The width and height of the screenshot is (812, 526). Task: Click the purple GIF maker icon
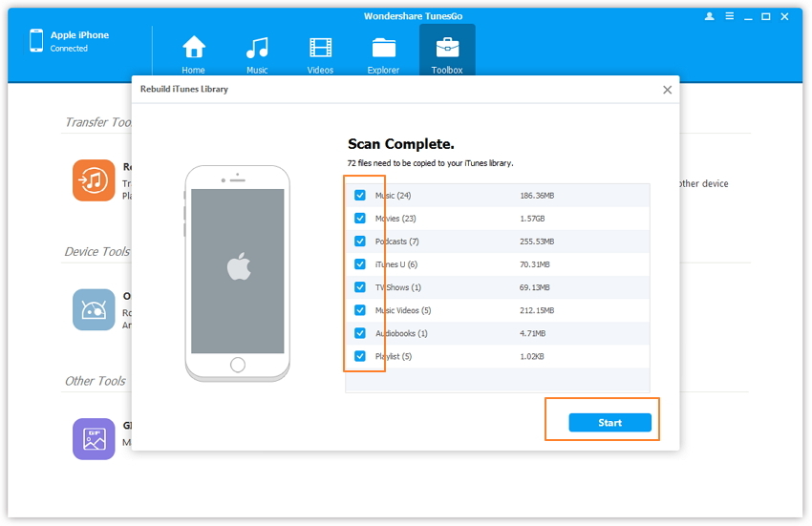coord(94,438)
